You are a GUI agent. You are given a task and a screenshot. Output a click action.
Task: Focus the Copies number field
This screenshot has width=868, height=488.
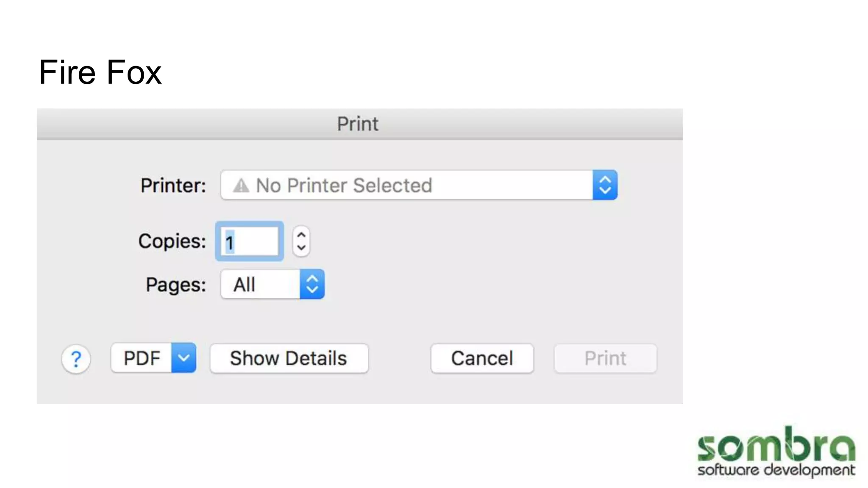(x=250, y=241)
